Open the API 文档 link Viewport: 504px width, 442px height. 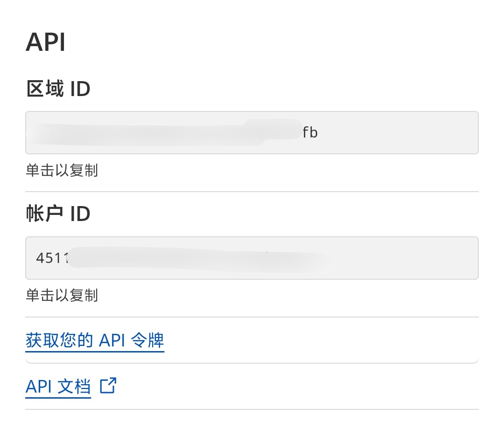point(58,387)
